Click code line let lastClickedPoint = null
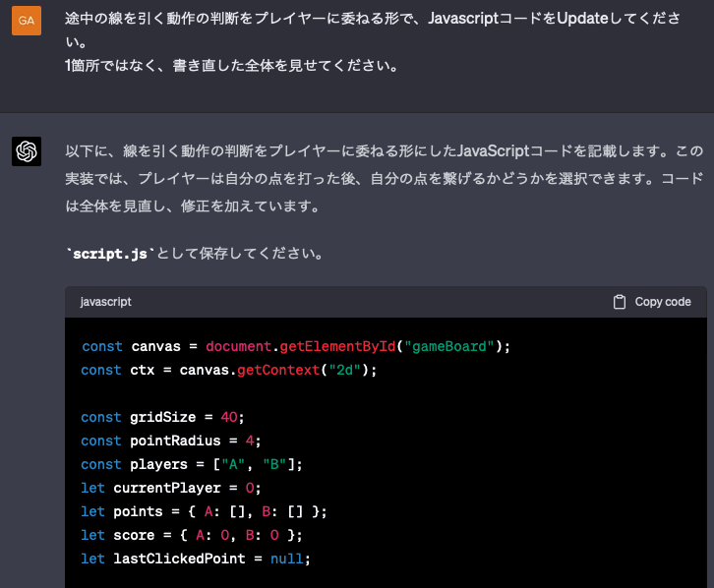Screen dimensions: 714x588 (x=196, y=559)
